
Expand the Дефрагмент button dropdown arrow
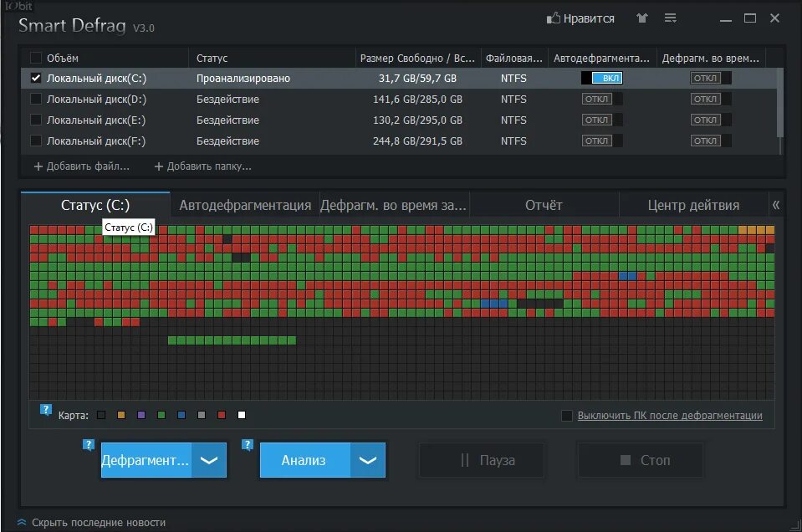(209, 460)
